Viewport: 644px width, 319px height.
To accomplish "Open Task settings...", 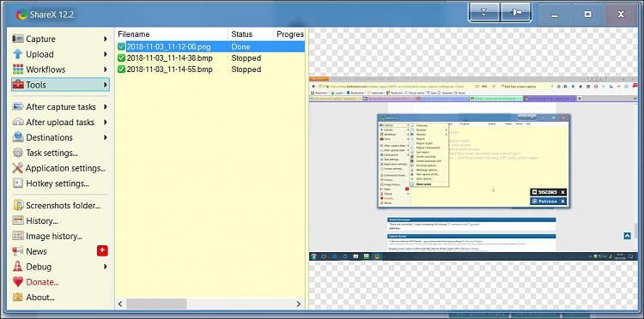I will 60,153.
